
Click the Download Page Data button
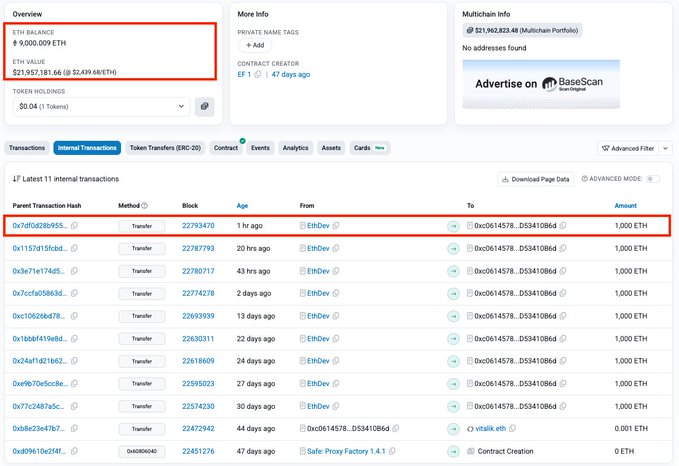pos(536,179)
